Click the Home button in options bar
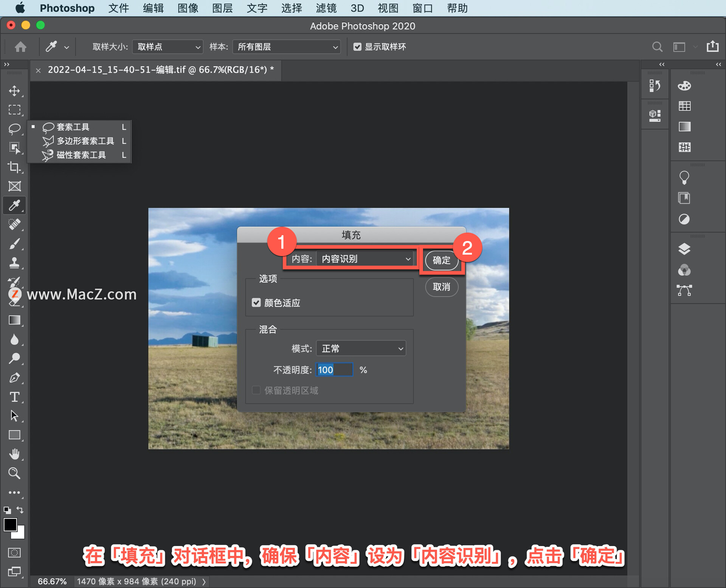This screenshot has height=588, width=726. click(x=20, y=47)
